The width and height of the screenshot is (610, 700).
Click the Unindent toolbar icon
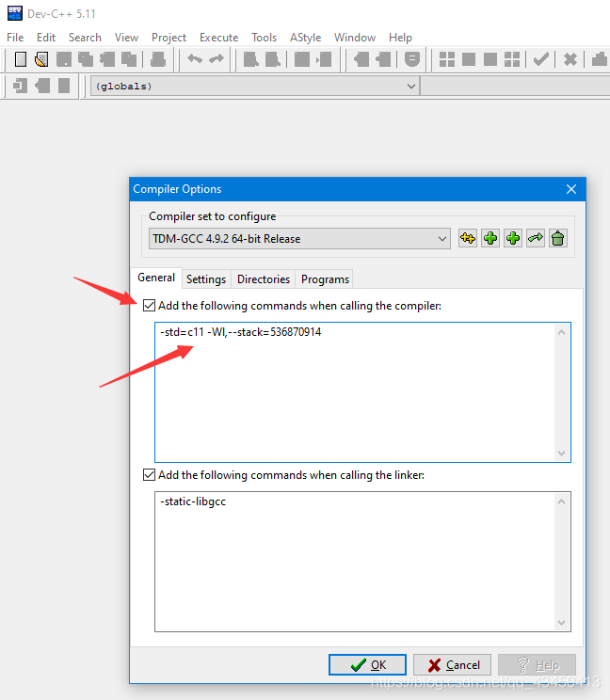[x=324, y=59]
